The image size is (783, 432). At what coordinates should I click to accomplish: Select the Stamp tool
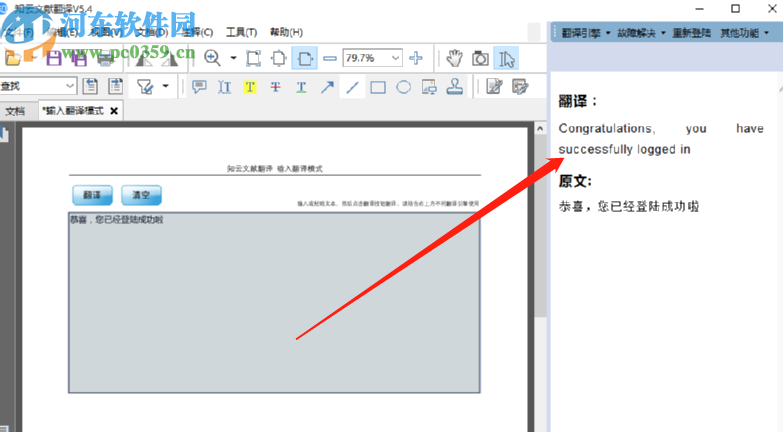454,86
